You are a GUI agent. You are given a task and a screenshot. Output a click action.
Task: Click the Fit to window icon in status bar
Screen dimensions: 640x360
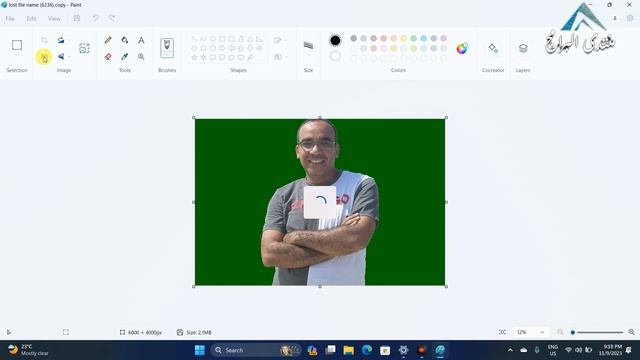pos(502,332)
